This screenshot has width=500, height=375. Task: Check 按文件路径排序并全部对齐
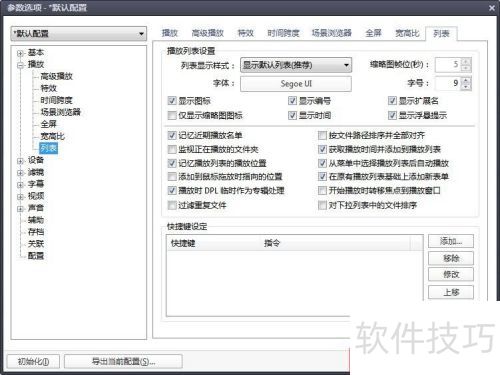pos(322,135)
